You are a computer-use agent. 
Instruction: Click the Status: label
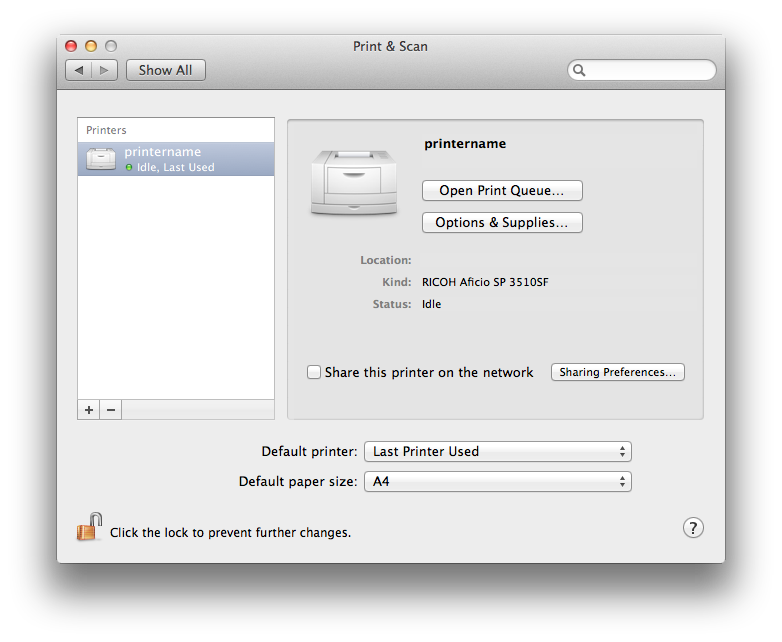click(392, 304)
